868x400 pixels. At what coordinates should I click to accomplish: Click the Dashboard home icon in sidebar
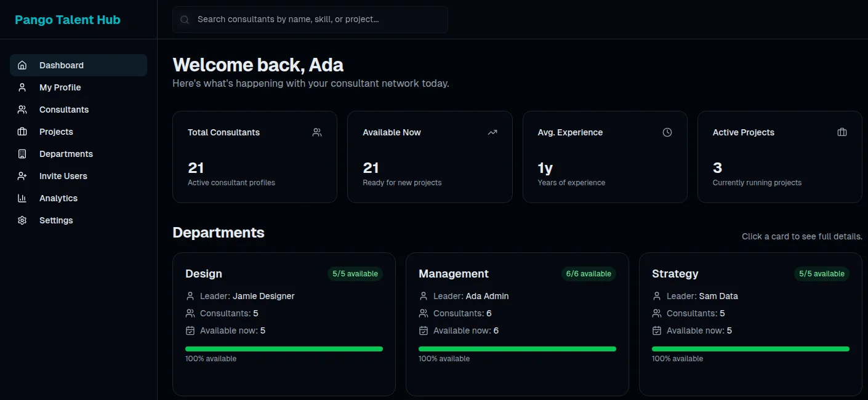click(x=22, y=65)
